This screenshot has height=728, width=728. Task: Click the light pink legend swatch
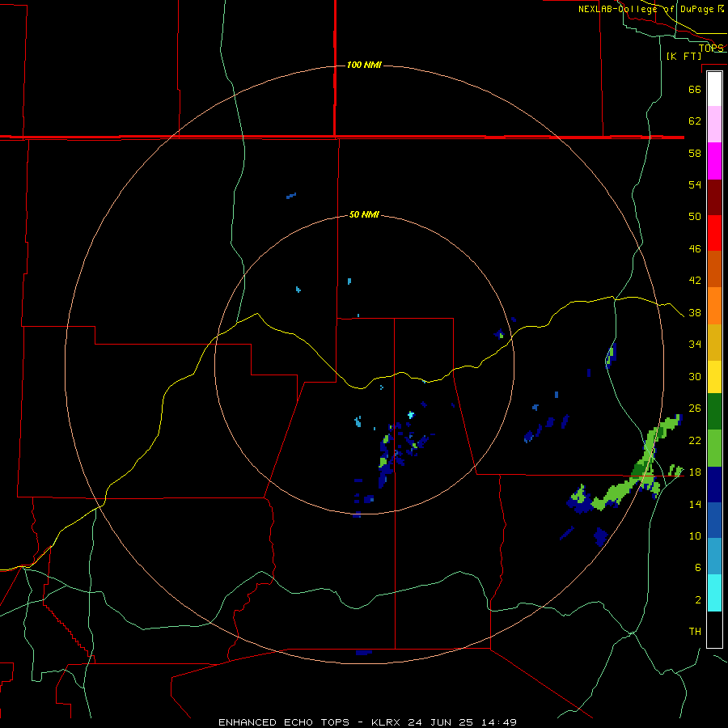pos(714,124)
